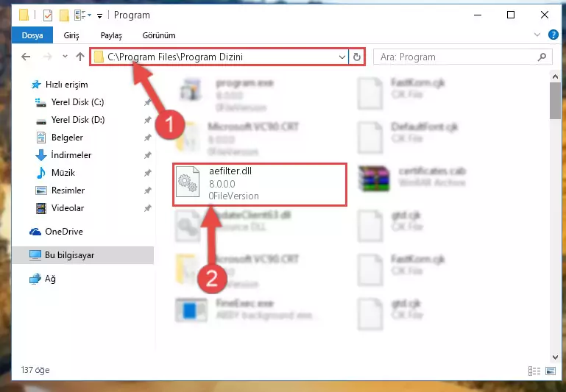This screenshot has width=566, height=392.
Task: Open Belgeler folder in sidebar
Action: [x=60, y=138]
